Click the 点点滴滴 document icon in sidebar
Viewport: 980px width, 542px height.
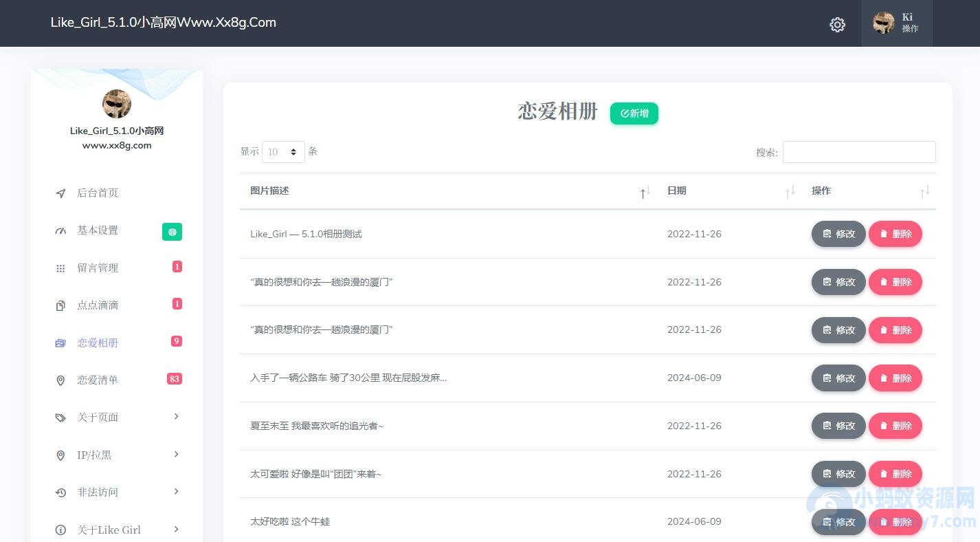coord(60,305)
